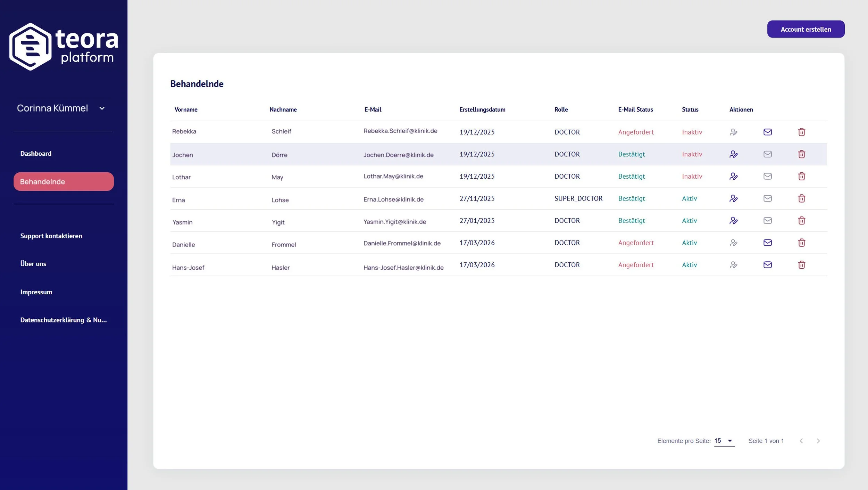
Task: Click Inaktiv status in Lothar May row
Action: [x=692, y=176]
